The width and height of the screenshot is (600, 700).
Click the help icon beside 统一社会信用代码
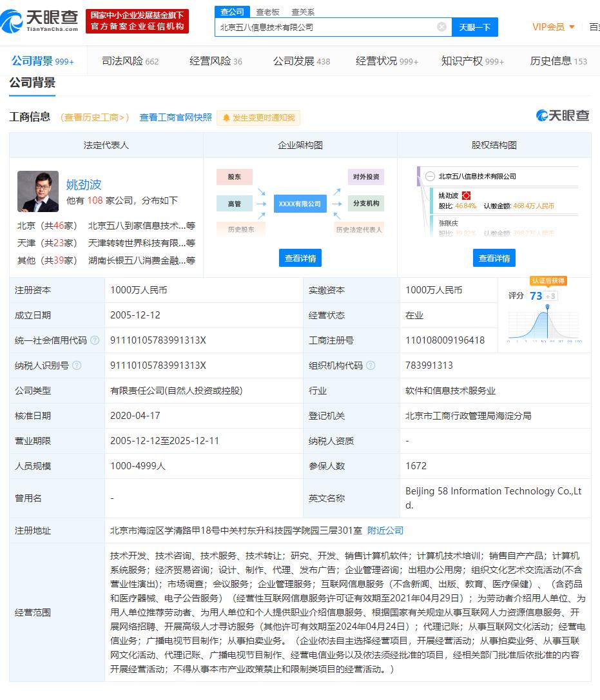[x=95, y=340]
